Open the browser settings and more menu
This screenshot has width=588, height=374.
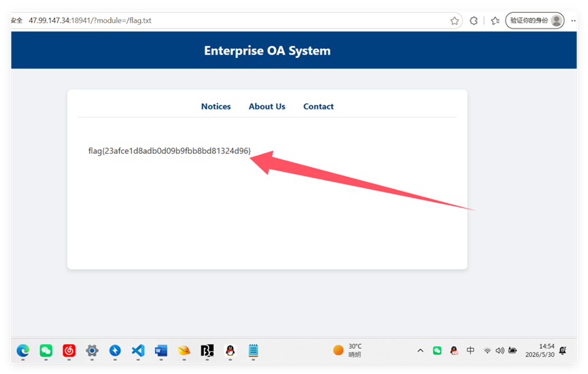click(573, 20)
